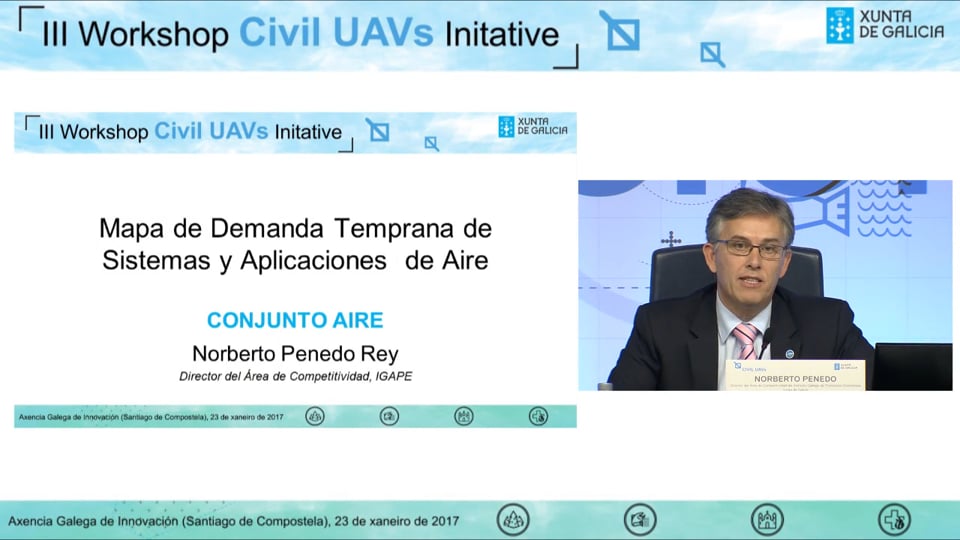Click the small drone square icon in header
The height and width of the screenshot is (540, 960).
pos(712,53)
